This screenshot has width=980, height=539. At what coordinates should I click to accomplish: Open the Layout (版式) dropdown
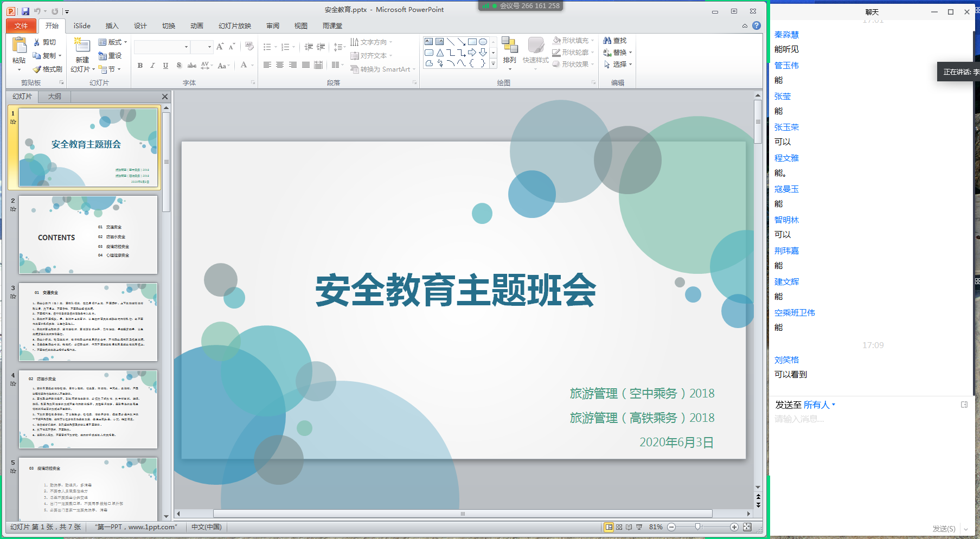point(113,42)
